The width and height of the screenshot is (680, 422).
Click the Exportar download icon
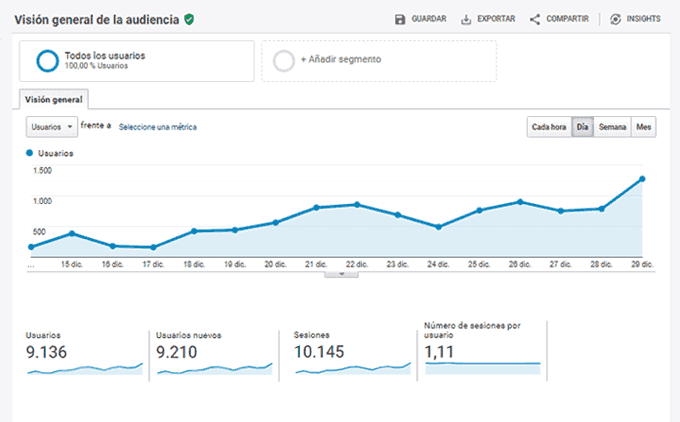(467, 19)
